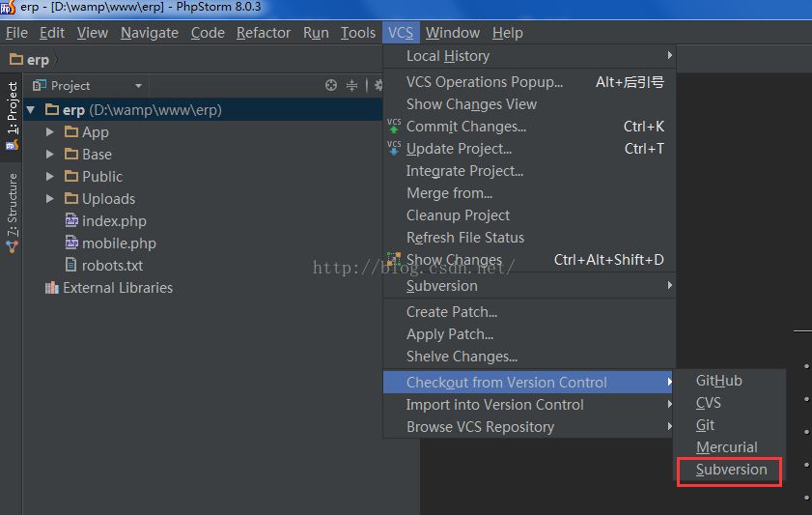Click the erp breadcrumb folder icon
This screenshot has width=812, height=515.
click(15, 60)
